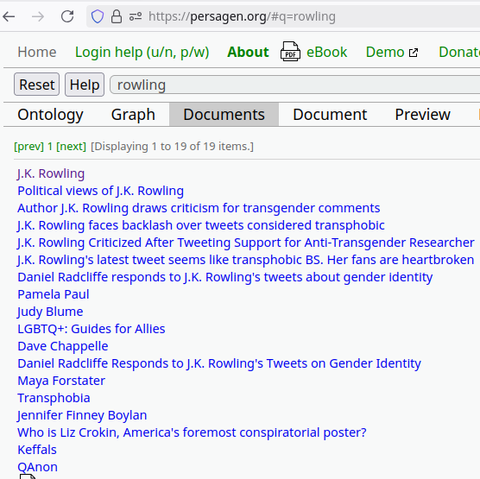Open the Login help link
This screenshot has width=480, height=479.
142,52
